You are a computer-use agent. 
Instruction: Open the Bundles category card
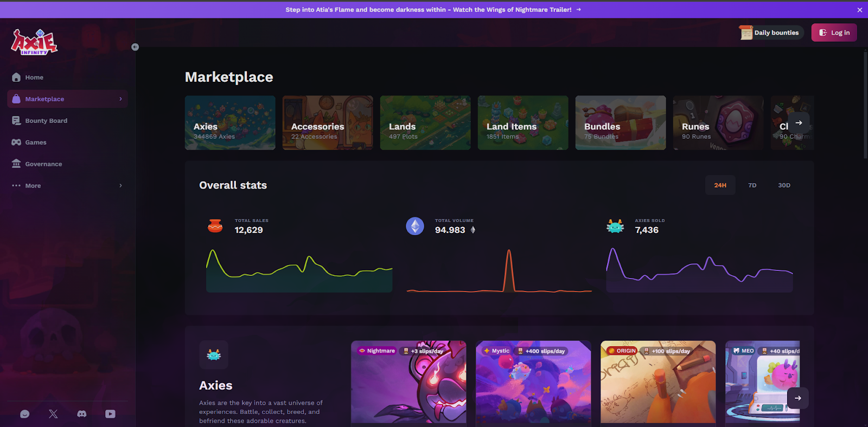click(621, 123)
